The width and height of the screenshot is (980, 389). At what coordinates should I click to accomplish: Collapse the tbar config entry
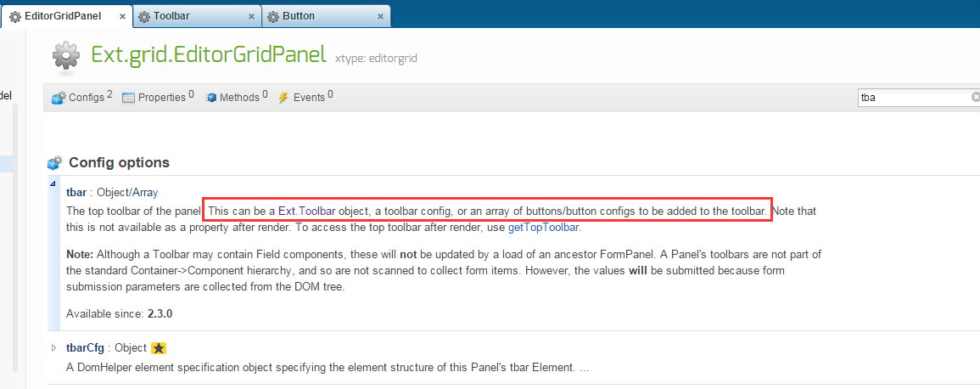click(x=53, y=183)
